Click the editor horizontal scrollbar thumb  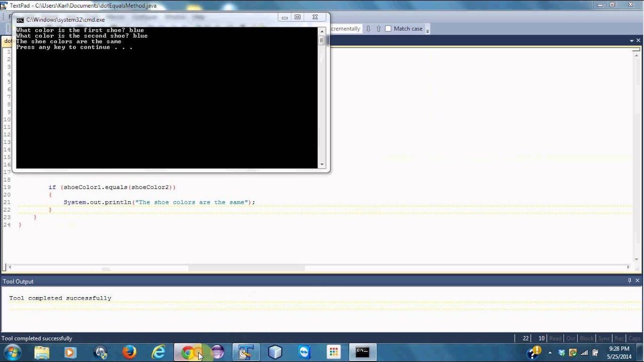247,268
